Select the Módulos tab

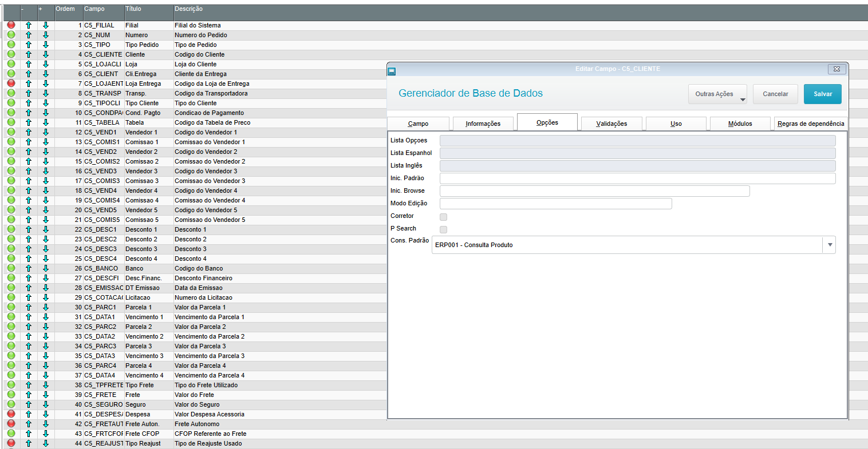click(x=740, y=124)
